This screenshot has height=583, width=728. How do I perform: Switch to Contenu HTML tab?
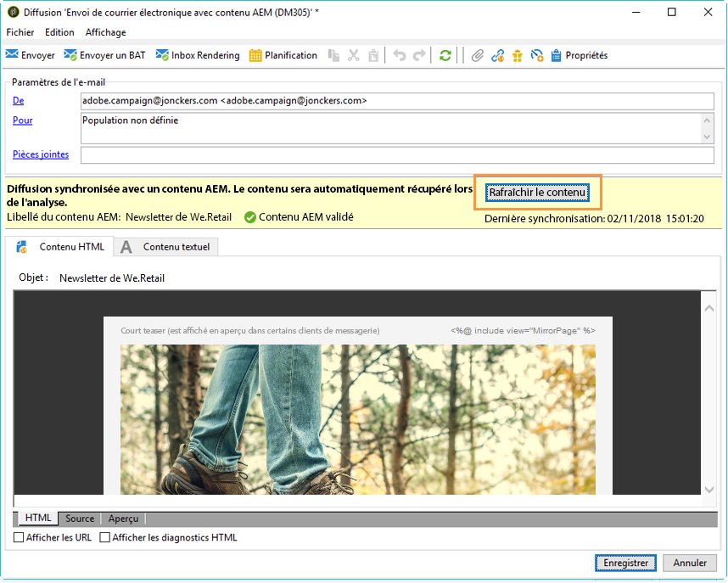click(60, 247)
